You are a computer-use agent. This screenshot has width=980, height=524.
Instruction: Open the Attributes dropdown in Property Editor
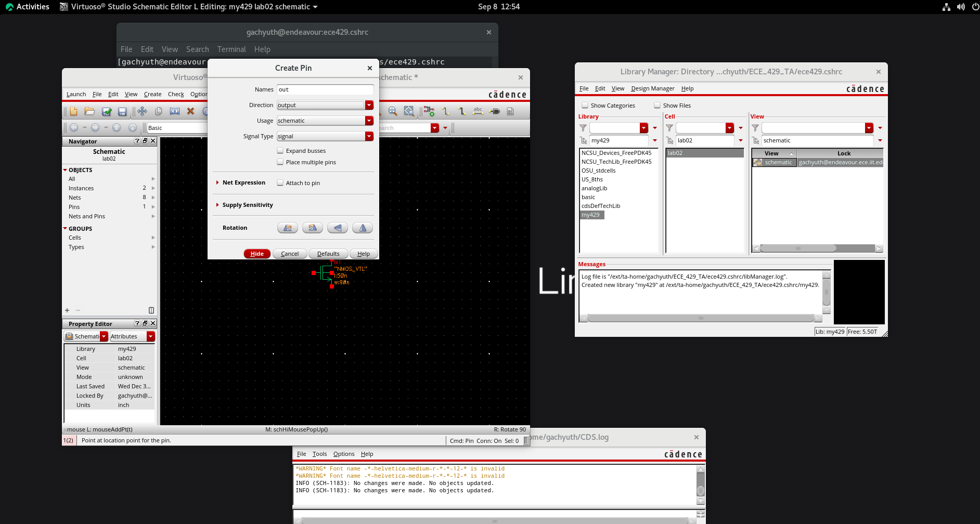tap(151, 336)
